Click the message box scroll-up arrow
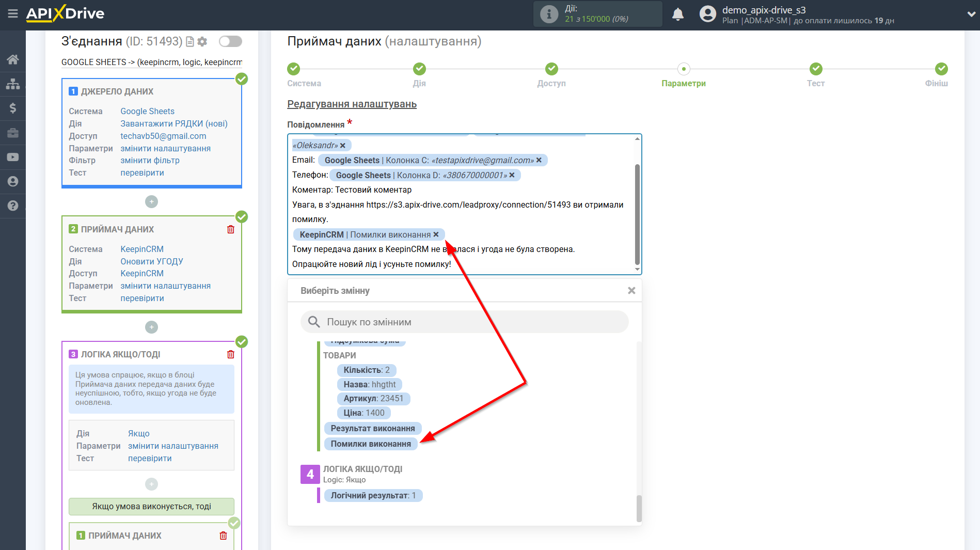 [x=637, y=139]
